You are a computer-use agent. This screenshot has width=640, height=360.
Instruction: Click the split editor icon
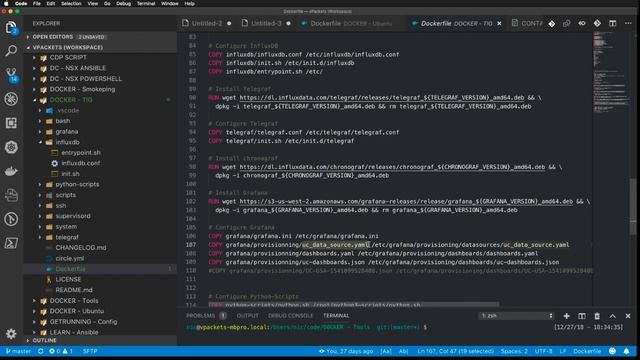click(612, 24)
